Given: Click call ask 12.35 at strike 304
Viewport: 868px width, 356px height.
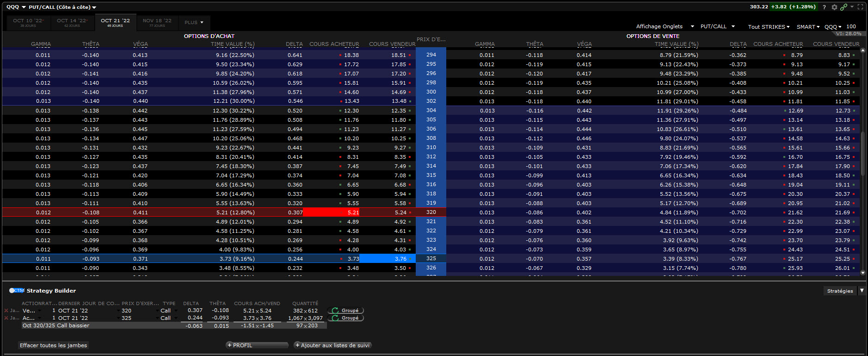Looking at the screenshot, I should [x=399, y=111].
